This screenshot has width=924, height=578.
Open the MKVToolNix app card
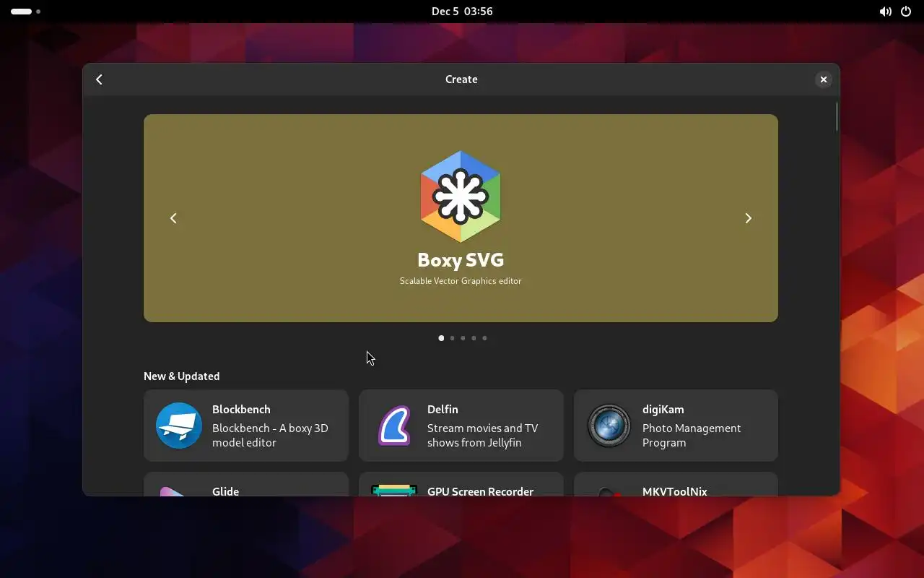(676, 484)
